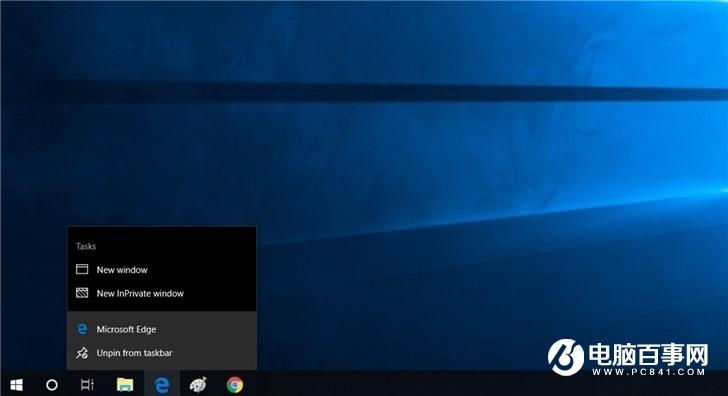Open Cortana search circle
Image resolution: width=728 pixels, height=396 pixels.
[52, 384]
